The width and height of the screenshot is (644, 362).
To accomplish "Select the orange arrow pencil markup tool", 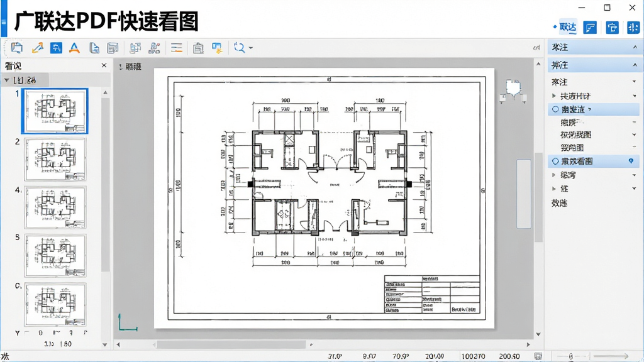I will tap(37, 48).
